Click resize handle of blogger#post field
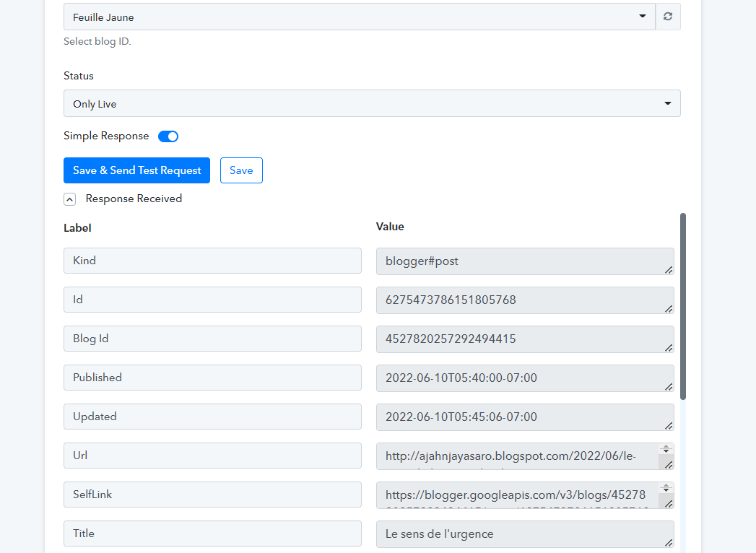This screenshot has width=756, height=553. pyautogui.click(x=669, y=270)
